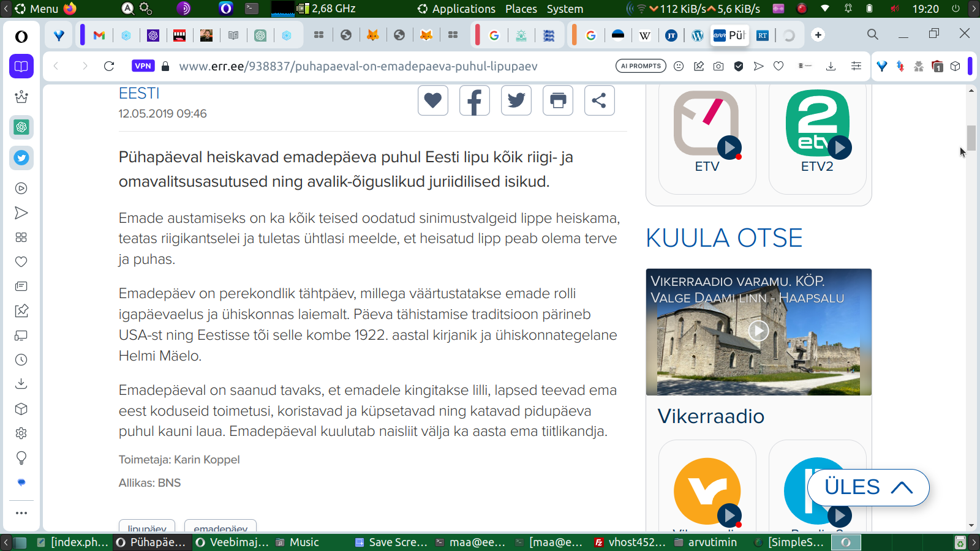Image resolution: width=980 pixels, height=551 pixels.
Task: Reload the current page
Action: 109,66
